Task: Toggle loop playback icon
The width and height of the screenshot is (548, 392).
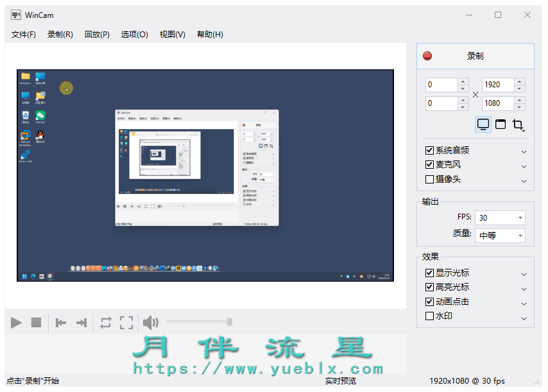Action: click(106, 323)
